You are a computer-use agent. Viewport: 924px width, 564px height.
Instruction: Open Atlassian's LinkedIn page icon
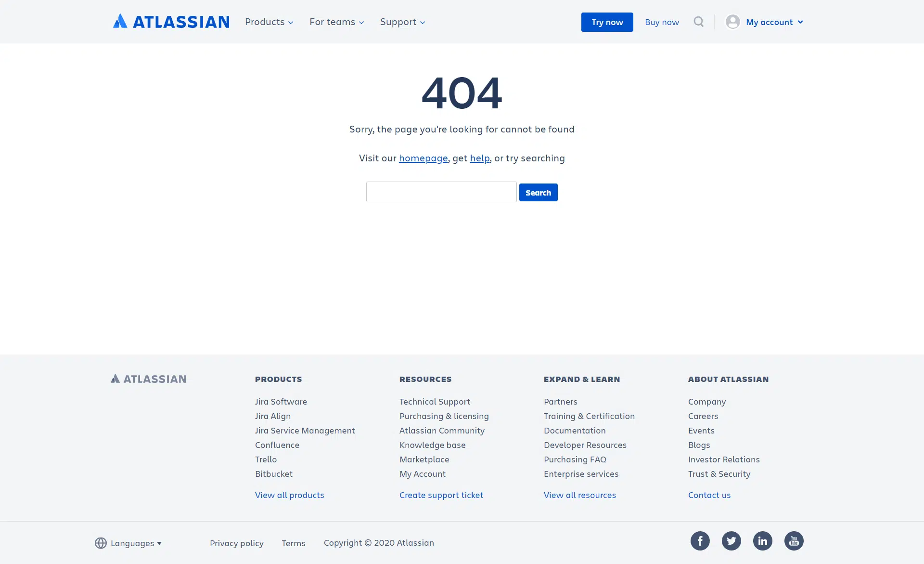click(x=762, y=541)
